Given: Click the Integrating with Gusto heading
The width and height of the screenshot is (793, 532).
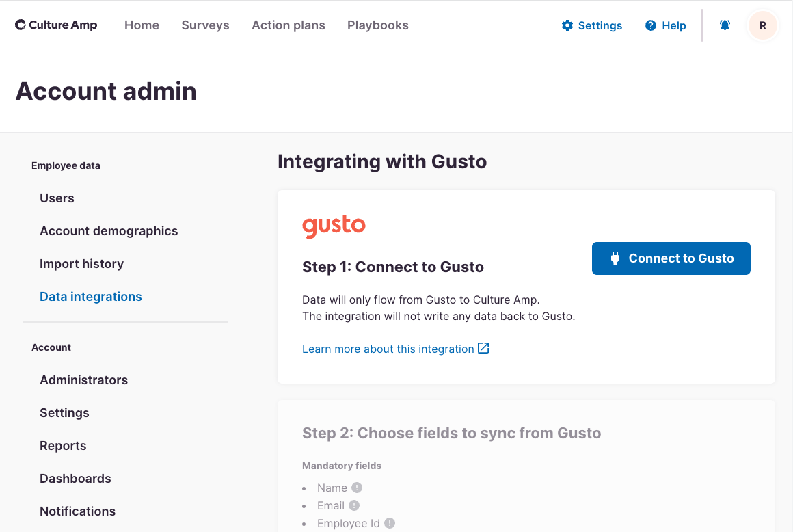Looking at the screenshot, I should [382, 162].
